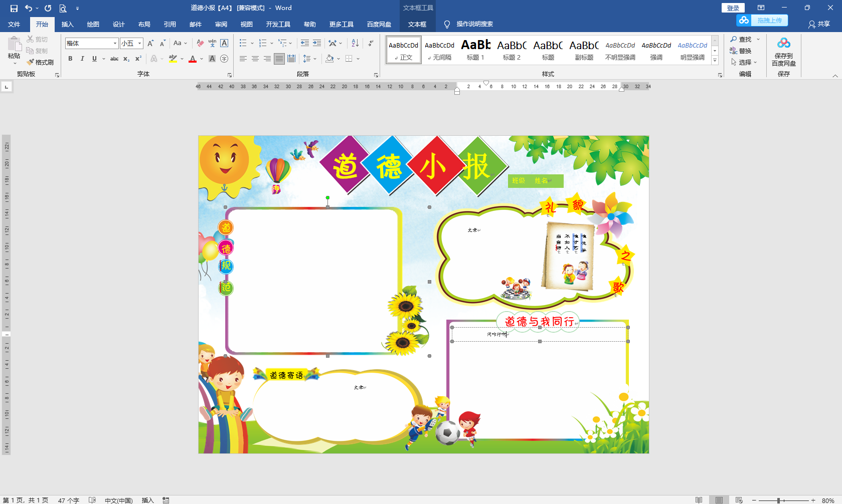842x504 pixels.
Task: Click the yellow text highlight color swatch
Action: [x=173, y=59]
